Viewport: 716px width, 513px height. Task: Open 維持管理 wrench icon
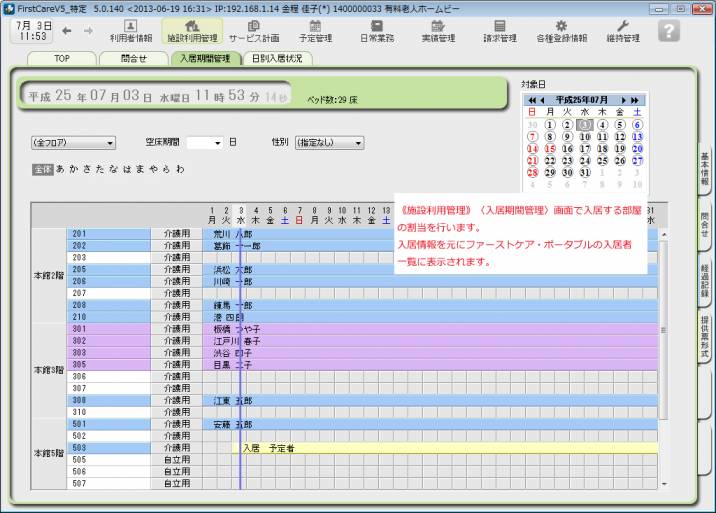click(x=623, y=31)
